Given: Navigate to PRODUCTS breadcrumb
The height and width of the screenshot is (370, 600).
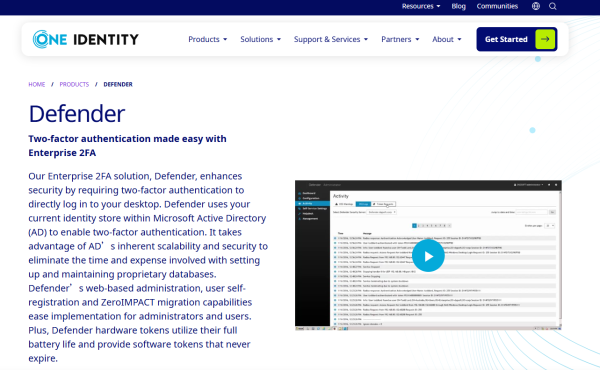Looking at the screenshot, I should click(x=74, y=84).
